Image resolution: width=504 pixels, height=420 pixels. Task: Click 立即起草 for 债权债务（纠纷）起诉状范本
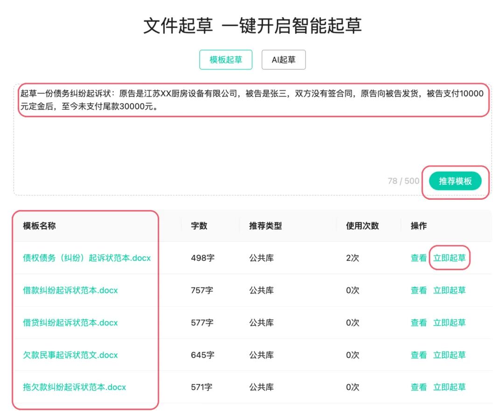click(449, 258)
